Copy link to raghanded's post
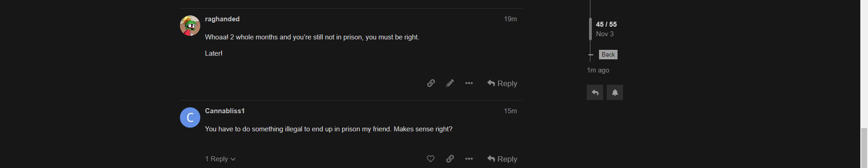The image size is (868, 168). coord(431,83)
